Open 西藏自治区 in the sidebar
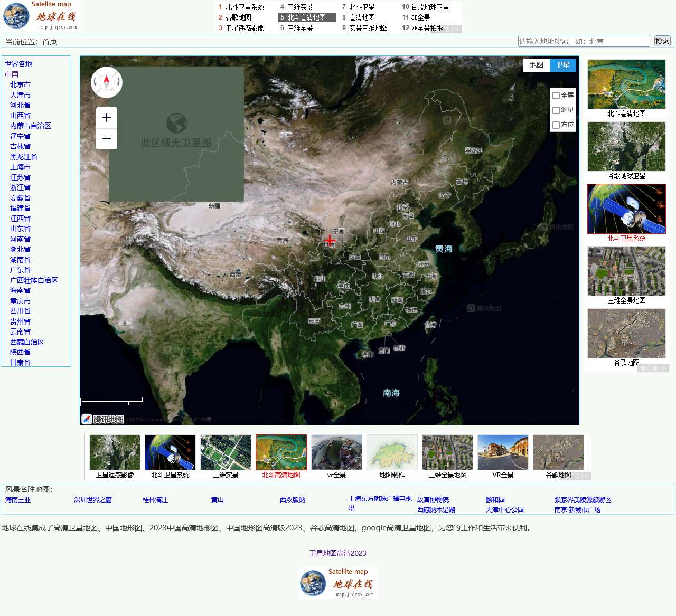The width and height of the screenshot is (676, 616). (27, 342)
